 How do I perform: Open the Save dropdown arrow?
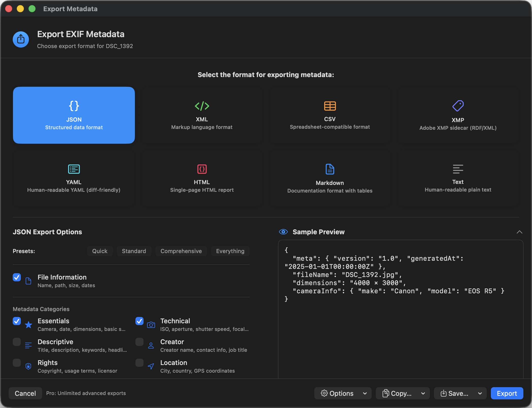point(480,394)
